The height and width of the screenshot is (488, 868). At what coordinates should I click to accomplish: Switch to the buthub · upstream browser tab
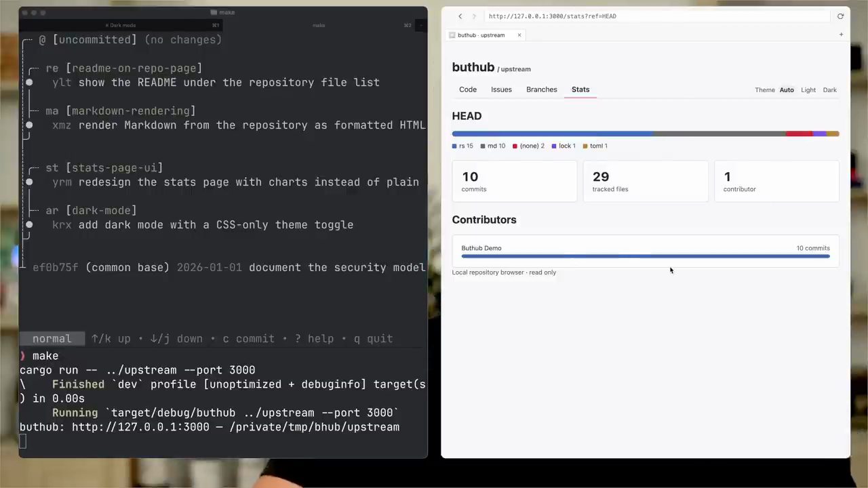[x=485, y=35]
